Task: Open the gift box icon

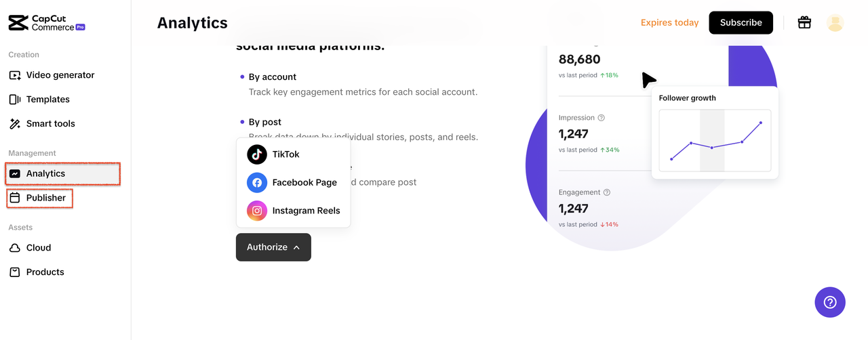Action: coord(804,22)
